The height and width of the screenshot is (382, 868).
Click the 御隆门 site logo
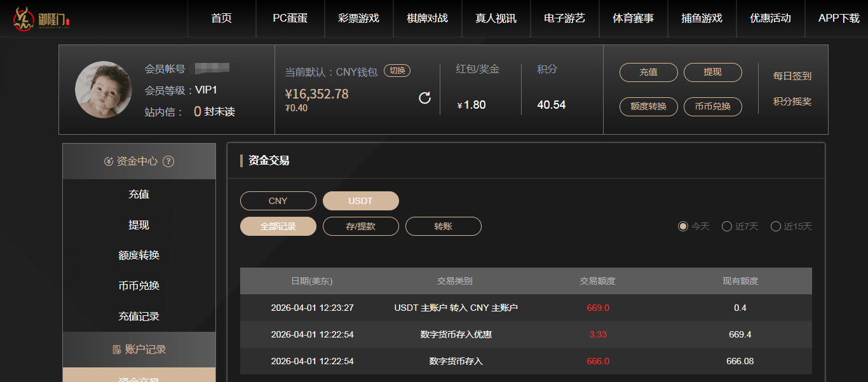[41, 18]
